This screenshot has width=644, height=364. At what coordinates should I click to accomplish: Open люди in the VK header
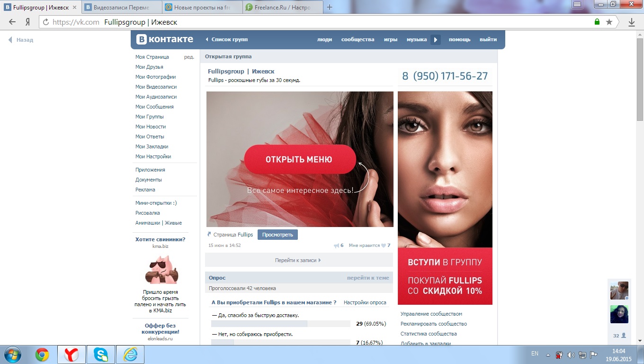coord(324,40)
